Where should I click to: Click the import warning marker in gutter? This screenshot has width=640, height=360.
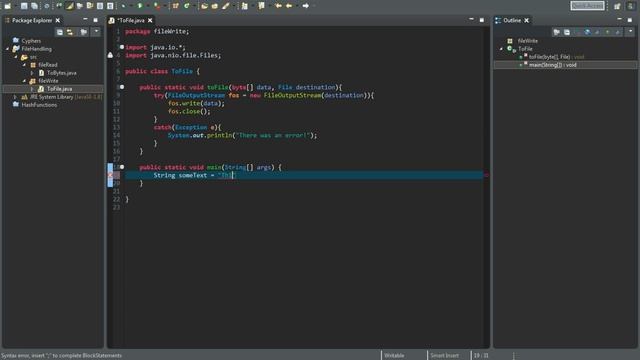110,55
